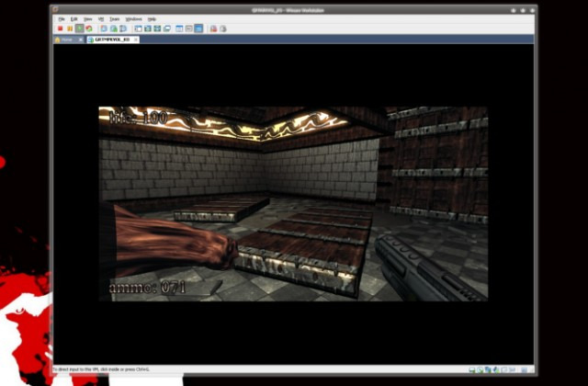Image resolution: width=588 pixels, height=386 pixels.
Task: Toggle the sidebar view toolbar icon
Action: (x=139, y=28)
